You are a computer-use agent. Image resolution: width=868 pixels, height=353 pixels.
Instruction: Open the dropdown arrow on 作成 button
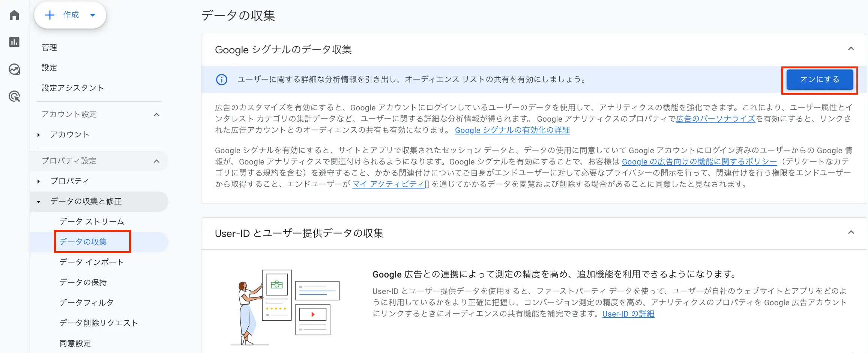(x=93, y=15)
